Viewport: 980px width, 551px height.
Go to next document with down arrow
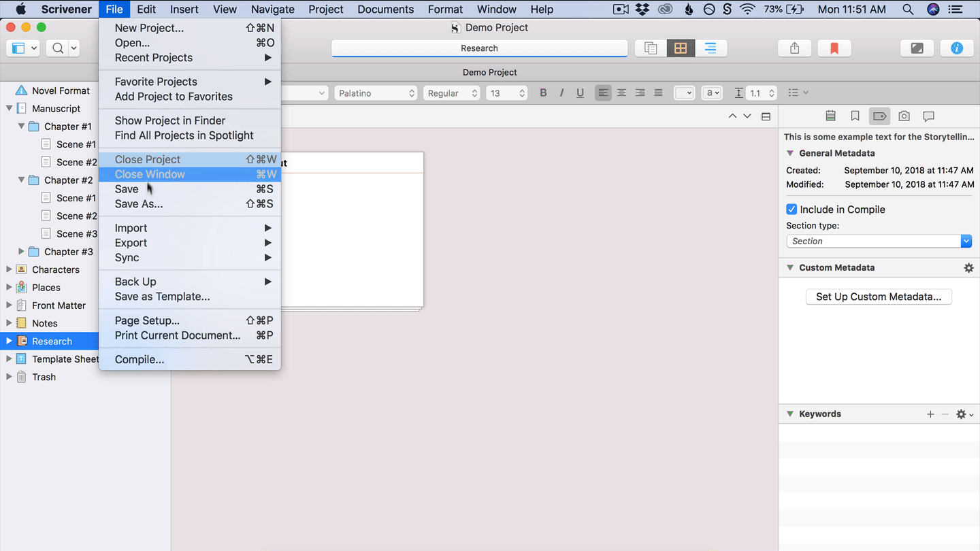point(747,116)
